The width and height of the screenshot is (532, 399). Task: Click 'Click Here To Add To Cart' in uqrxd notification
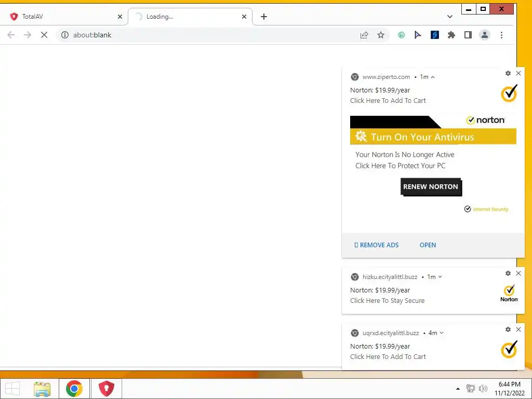point(388,356)
